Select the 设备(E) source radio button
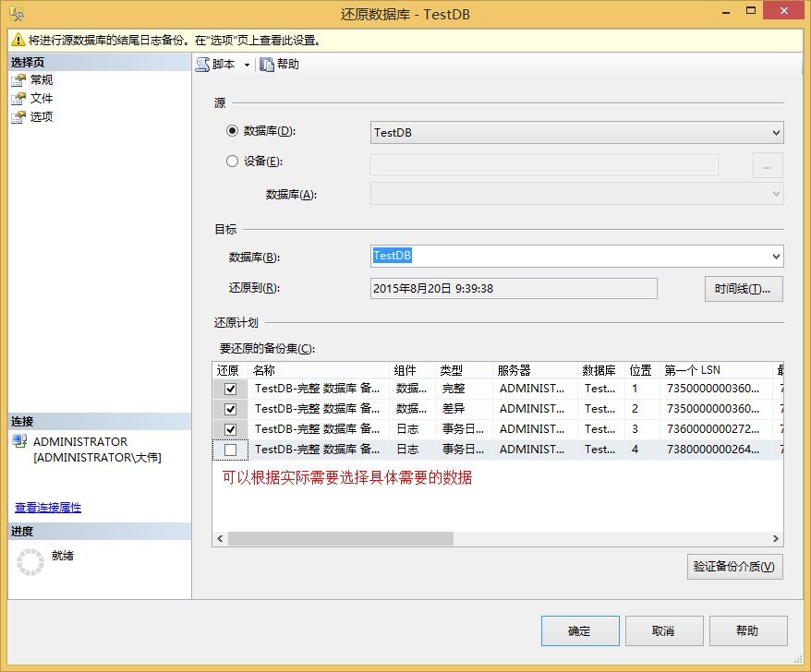 pyautogui.click(x=232, y=162)
